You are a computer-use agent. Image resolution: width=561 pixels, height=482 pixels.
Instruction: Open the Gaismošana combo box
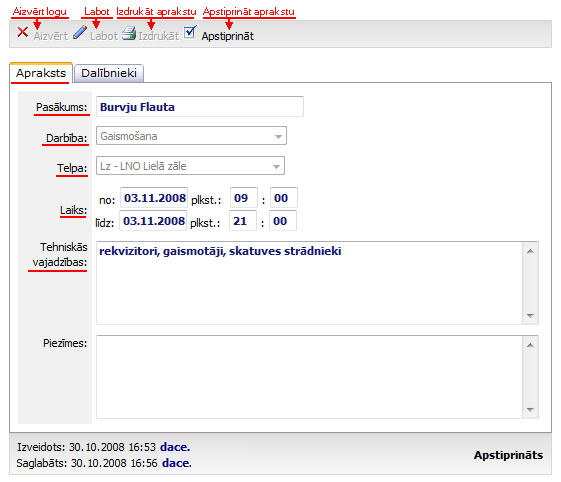(191, 136)
